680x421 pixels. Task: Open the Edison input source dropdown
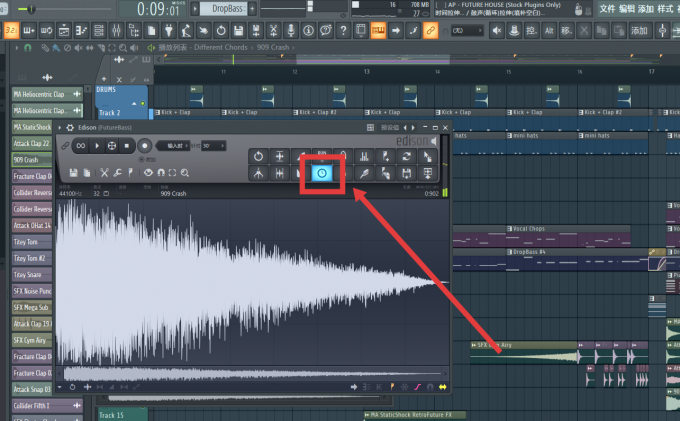174,146
